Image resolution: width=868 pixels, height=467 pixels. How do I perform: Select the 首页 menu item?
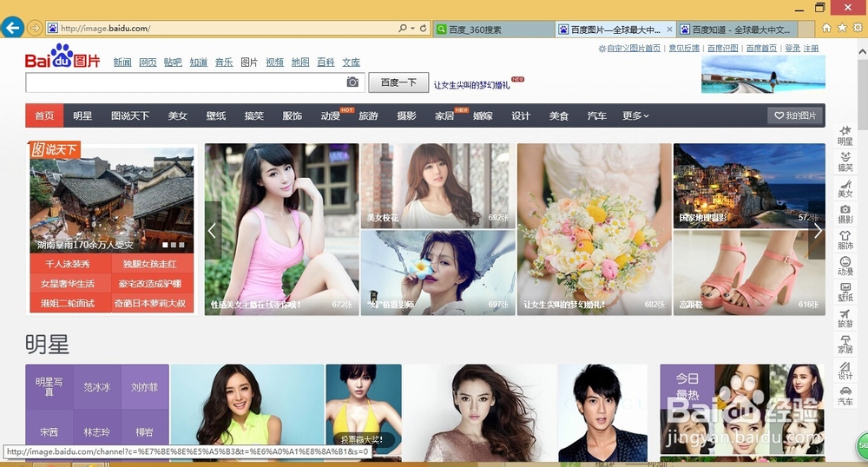tap(44, 115)
